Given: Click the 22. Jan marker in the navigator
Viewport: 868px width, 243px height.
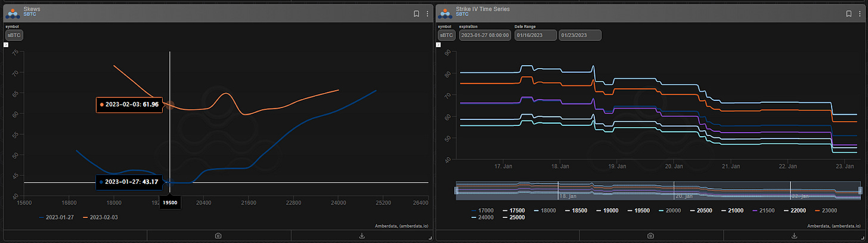Looking at the screenshot, I should (x=801, y=196).
